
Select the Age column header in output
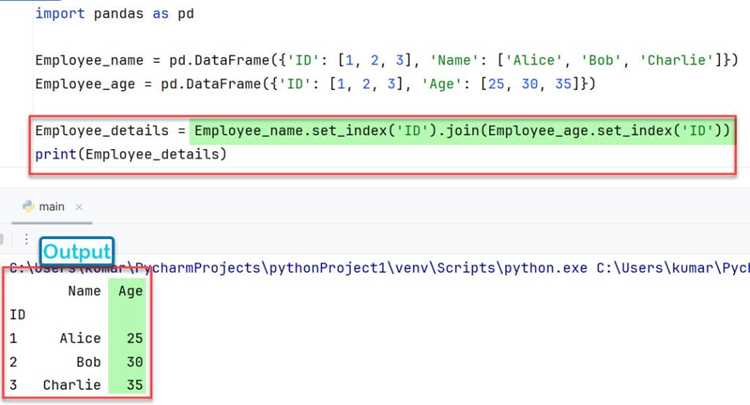pyautogui.click(x=131, y=291)
